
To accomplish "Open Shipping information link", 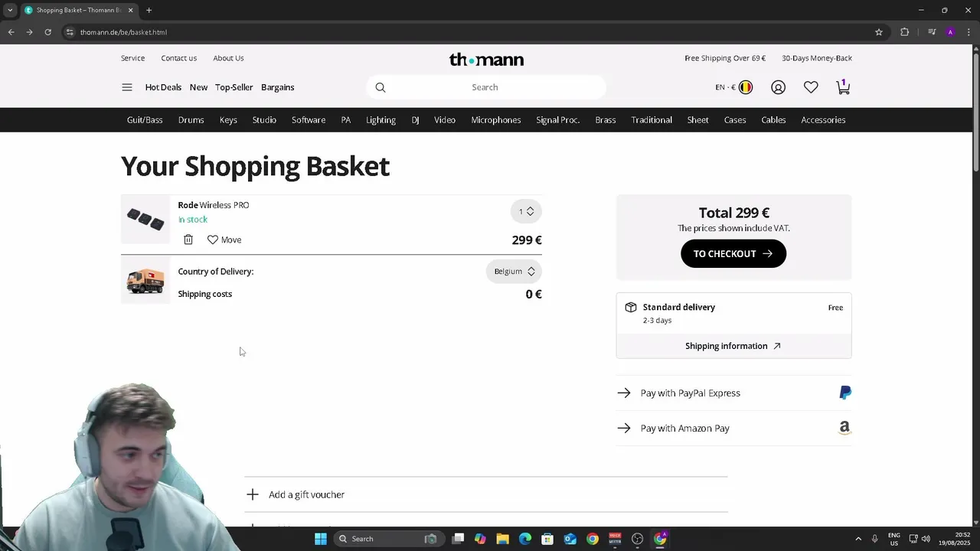I will tap(733, 346).
